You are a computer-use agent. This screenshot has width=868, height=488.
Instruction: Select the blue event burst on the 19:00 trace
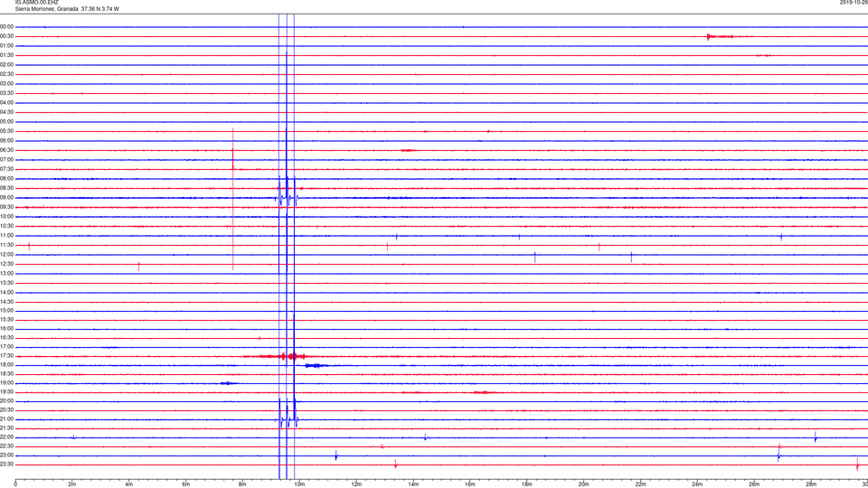pyautogui.click(x=229, y=383)
